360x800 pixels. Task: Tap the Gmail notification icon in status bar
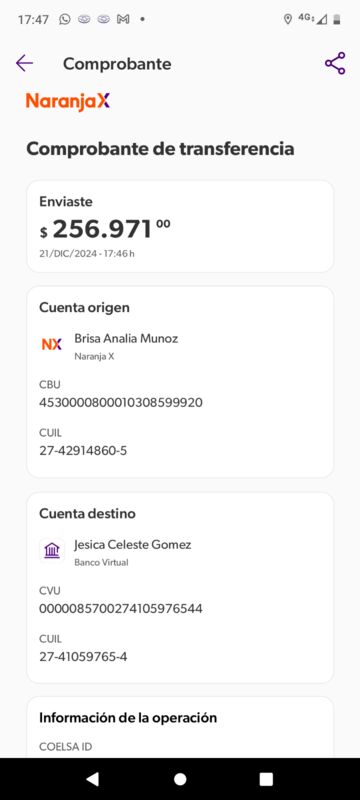coord(123,19)
